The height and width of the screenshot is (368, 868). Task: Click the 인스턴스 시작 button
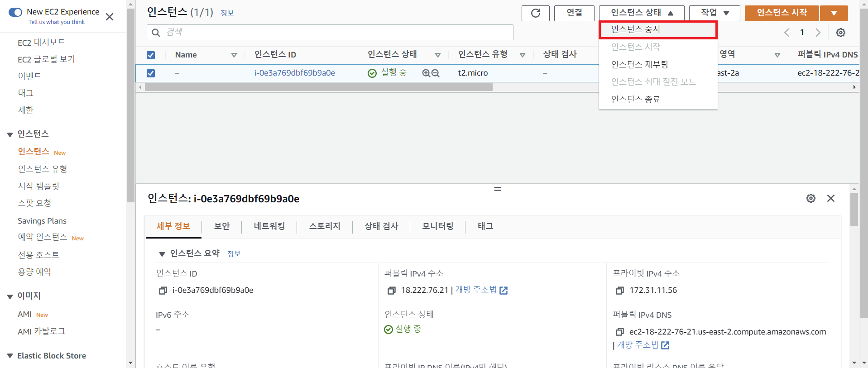pyautogui.click(x=782, y=13)
